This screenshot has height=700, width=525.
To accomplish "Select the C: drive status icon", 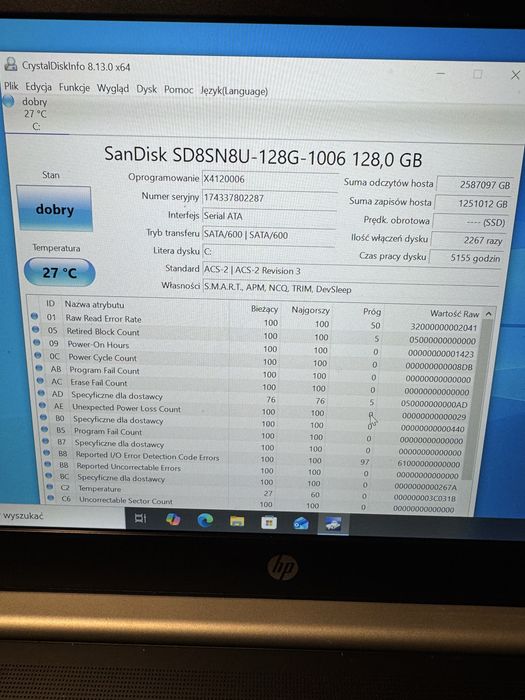I will [x=8, y=101].
